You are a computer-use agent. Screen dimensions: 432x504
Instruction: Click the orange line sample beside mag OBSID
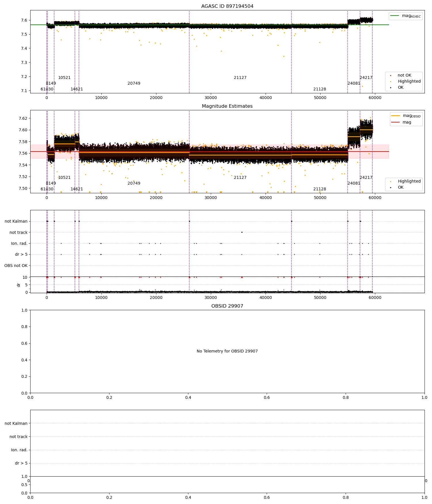pyautogui.click(x=395, y=116)
